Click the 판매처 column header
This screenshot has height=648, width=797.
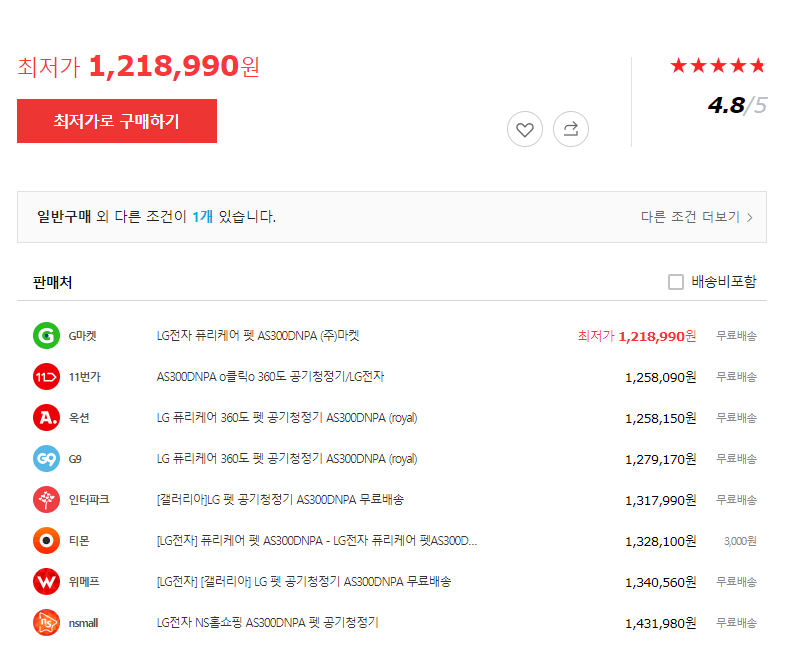[52, 282]
